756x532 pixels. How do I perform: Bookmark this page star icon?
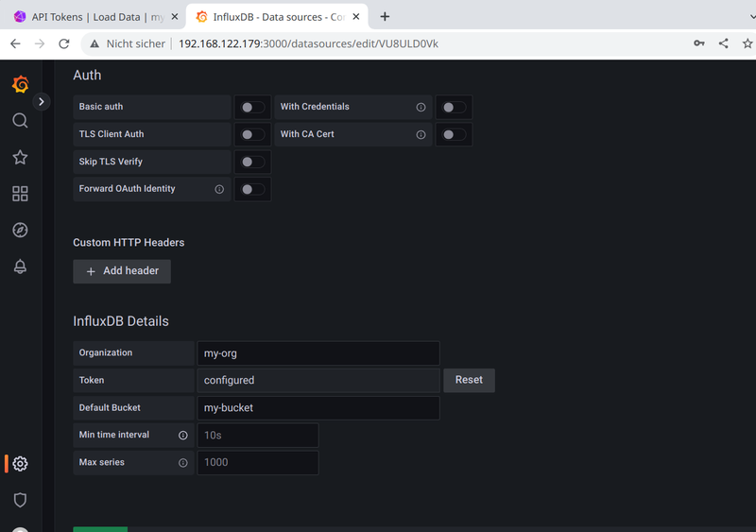pyautogui.click(x=747, y=43)
